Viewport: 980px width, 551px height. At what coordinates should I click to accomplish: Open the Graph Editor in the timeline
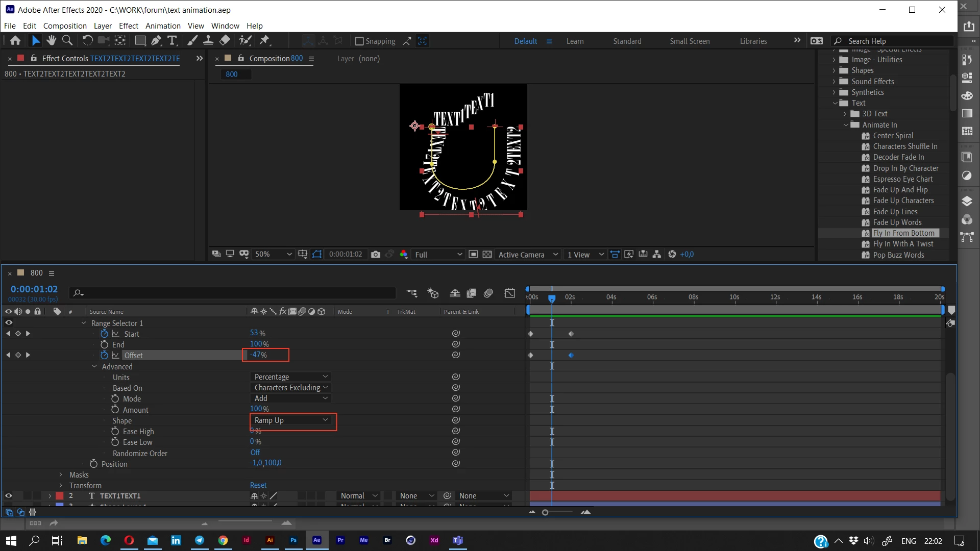point(509,293)
